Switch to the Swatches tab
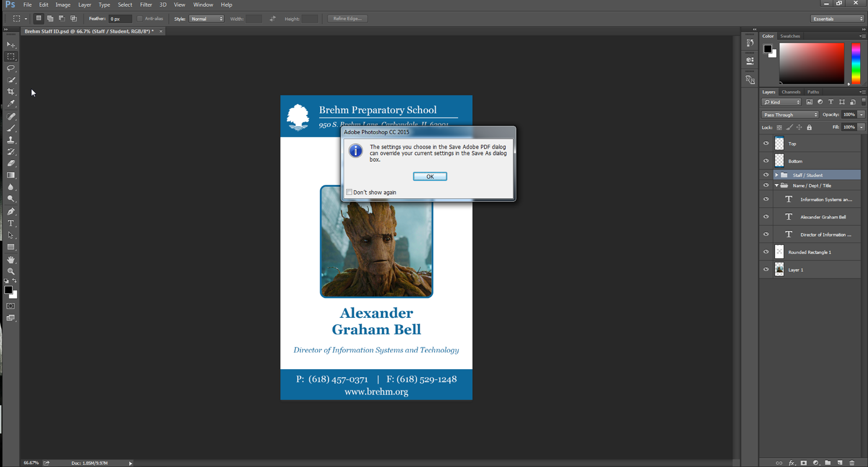This screenshot has width=868, height=467. 790,36
